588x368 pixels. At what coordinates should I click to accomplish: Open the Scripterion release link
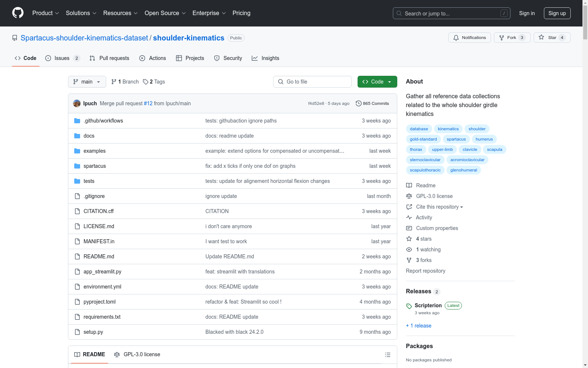428,305
